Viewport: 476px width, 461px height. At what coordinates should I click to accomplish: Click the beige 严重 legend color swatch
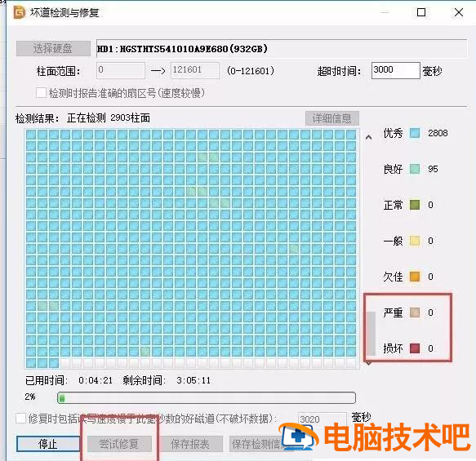coord(415,313)
